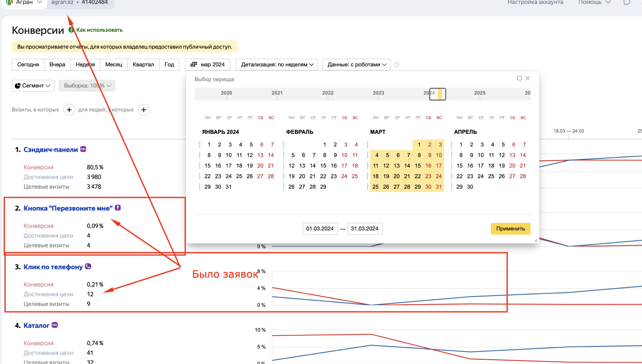Select the АПРЕЛЬ month header
The height and width of the screenshot is (364, 642).
[466, 132]
